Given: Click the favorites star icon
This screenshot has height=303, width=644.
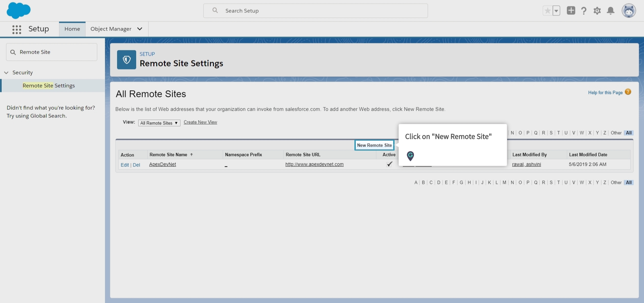Looking at the screenshot, I should pyautogui.click(x=547, y=10).
